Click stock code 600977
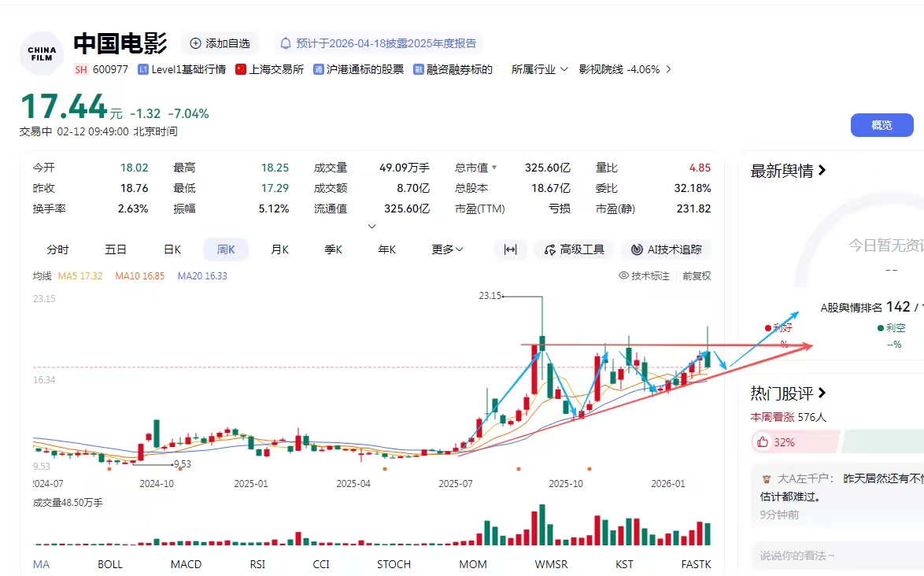 (x=110, y=69)
